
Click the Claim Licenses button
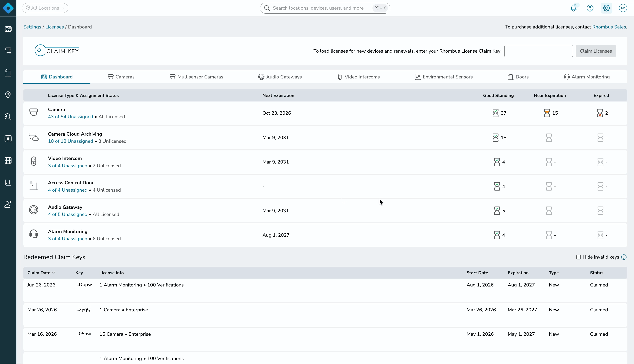pos(596,51)
